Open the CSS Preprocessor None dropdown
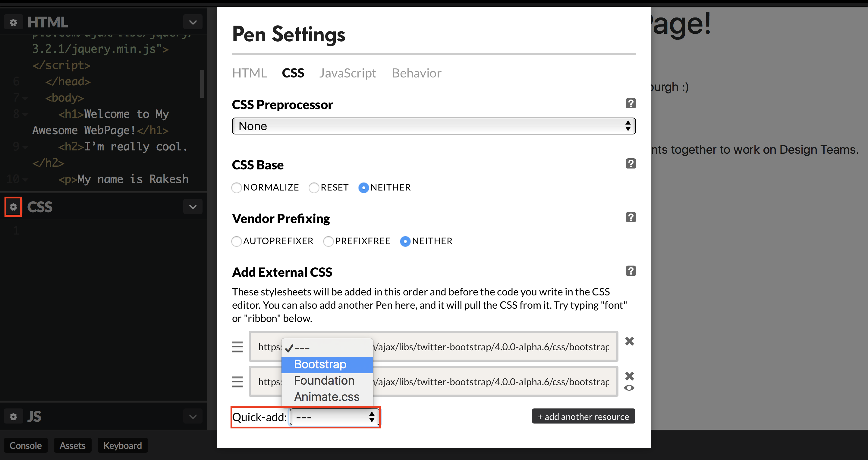This screenshot has height=460, width=868. coord(434,126)
